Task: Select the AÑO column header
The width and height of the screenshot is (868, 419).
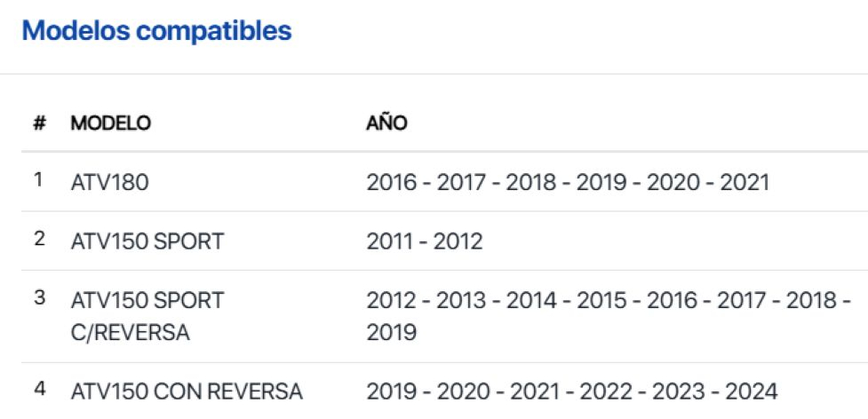Action: click(386, 123)
